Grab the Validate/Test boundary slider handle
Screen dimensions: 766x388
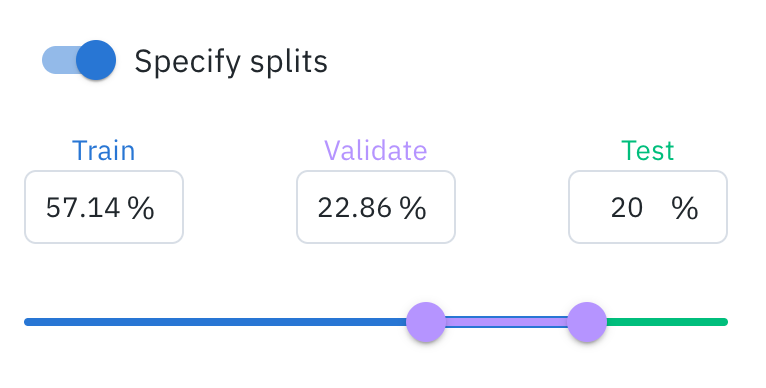click(587, 322)
